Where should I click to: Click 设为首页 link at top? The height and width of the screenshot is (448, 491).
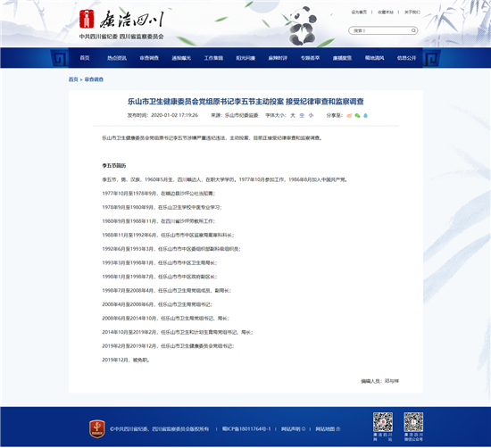pyautogui.click(x=359, y=12)
